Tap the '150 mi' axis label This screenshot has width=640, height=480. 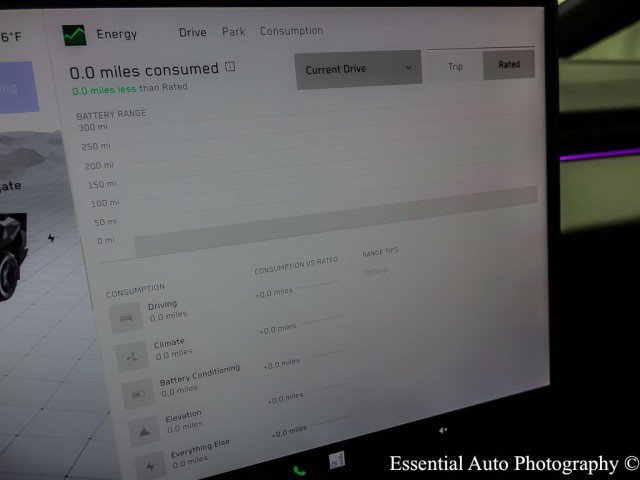tap(102, 184)
